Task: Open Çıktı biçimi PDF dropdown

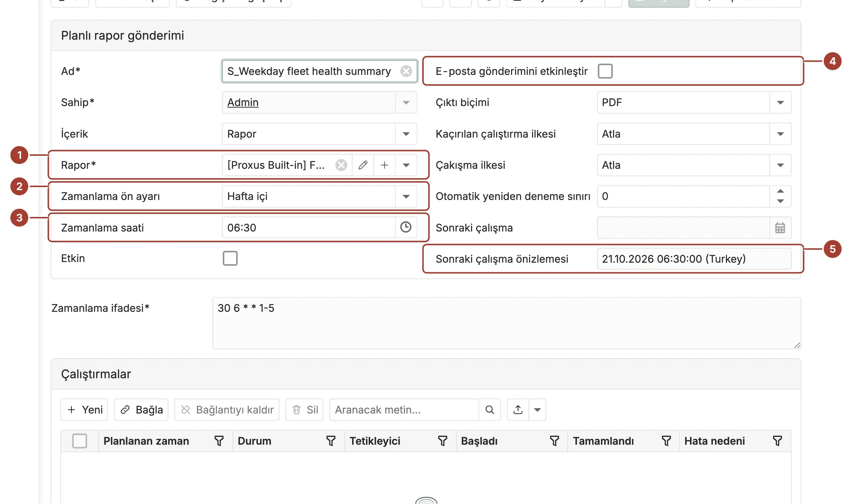Action: point(780,103)
